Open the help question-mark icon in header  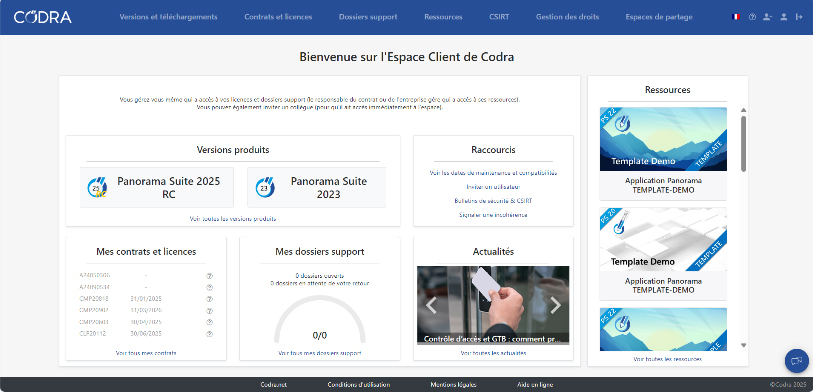[x=752, y=17]
